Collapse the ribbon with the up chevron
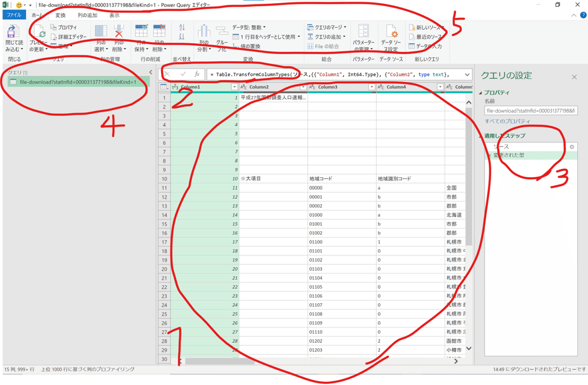The image size is (588, 385). pyautogui.click(x=574, y=15)
